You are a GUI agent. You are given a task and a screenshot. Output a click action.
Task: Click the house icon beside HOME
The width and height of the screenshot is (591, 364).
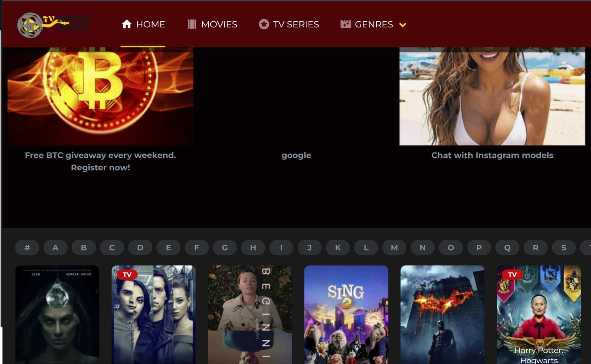[x=126, y=24]
